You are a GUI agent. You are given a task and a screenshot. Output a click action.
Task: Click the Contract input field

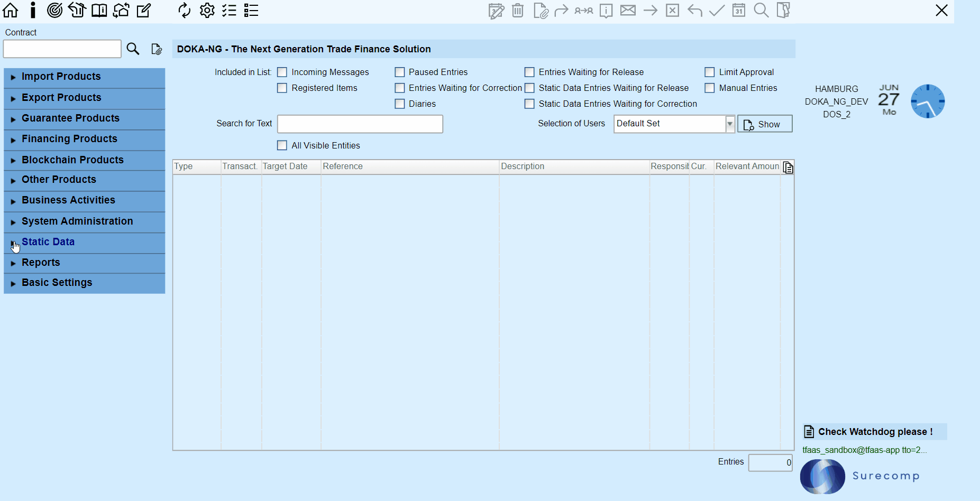point(62,49)
